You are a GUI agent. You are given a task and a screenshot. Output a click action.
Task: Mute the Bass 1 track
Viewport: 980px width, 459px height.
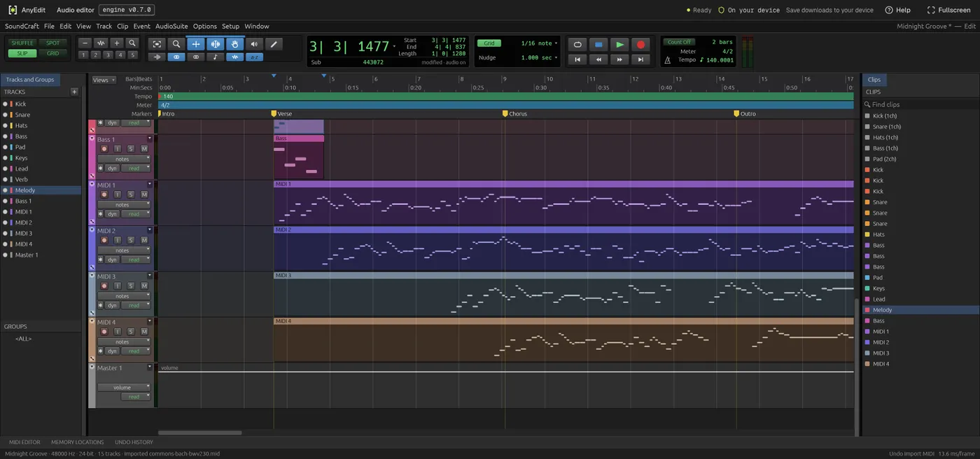click(x=144, y=149)
